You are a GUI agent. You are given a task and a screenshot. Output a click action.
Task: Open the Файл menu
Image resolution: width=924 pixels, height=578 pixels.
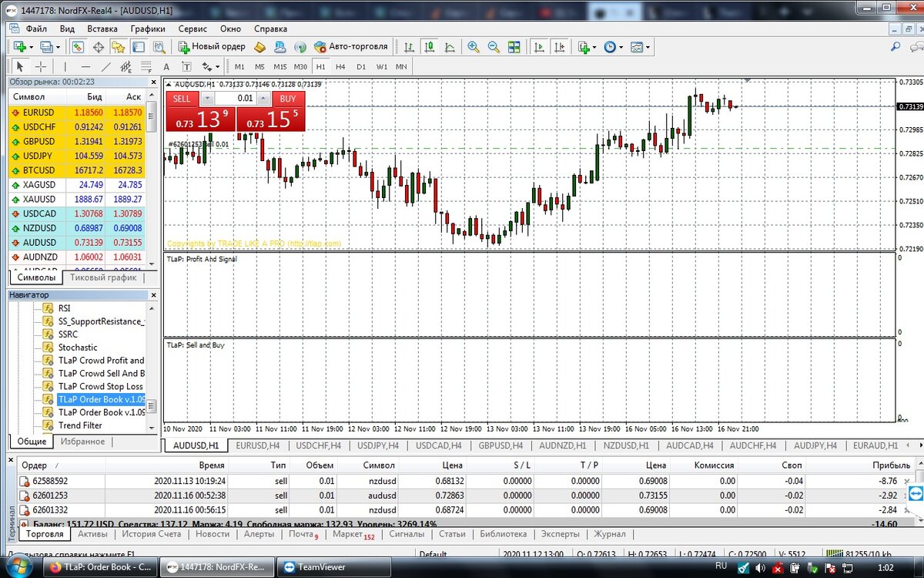36,29
